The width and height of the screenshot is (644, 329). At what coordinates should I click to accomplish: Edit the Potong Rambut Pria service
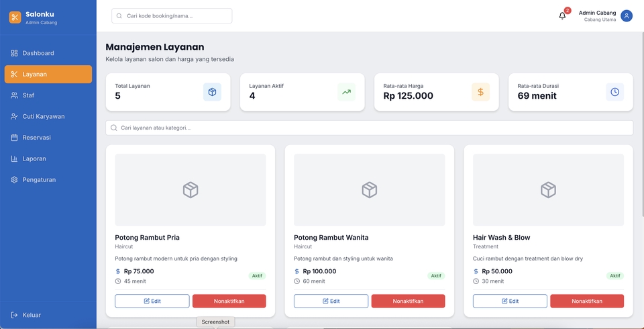(152, 301)
